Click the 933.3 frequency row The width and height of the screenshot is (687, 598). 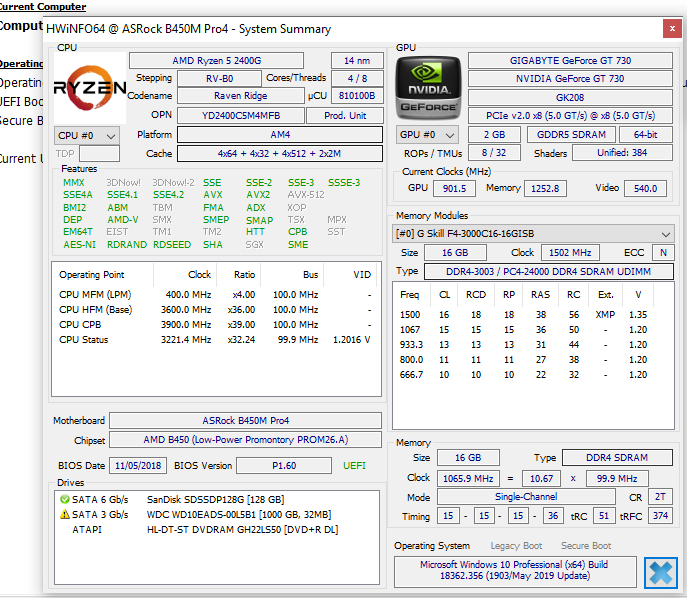coord(523,345)
